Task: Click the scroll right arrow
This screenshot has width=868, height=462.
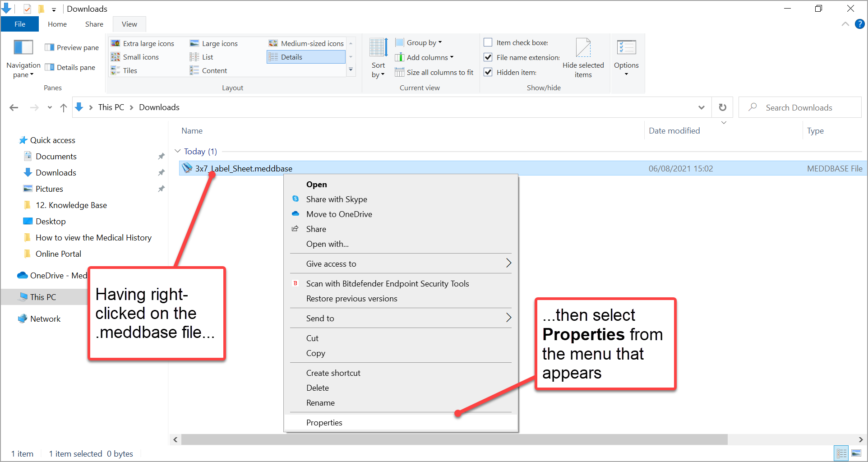Action: pyautogui.click(x=860, y=439)
